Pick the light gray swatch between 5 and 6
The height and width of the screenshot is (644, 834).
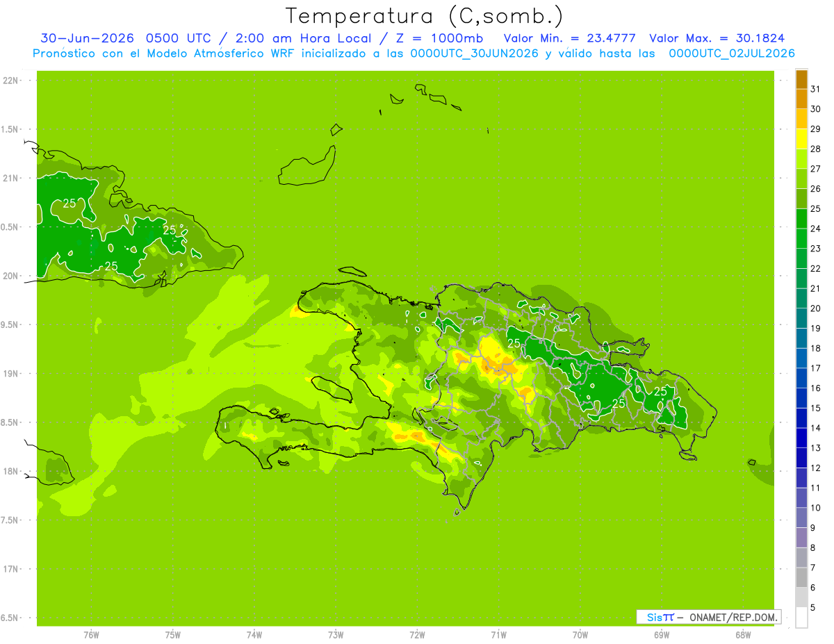[801, 597]
